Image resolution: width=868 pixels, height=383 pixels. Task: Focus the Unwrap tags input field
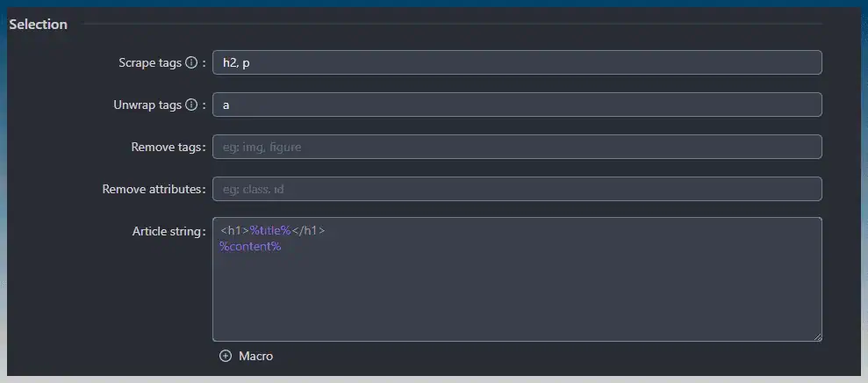coord(517,105)
